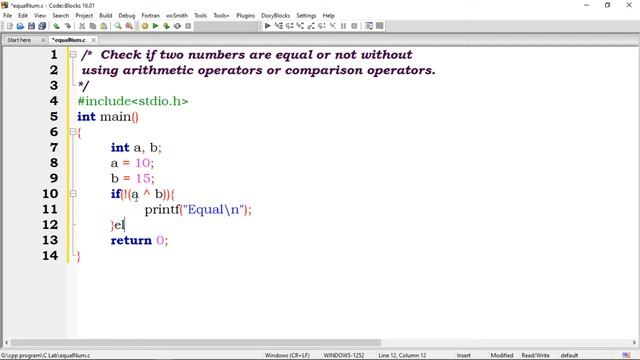
Task: Click the scroll right arrow
Action: pos(634,343)
